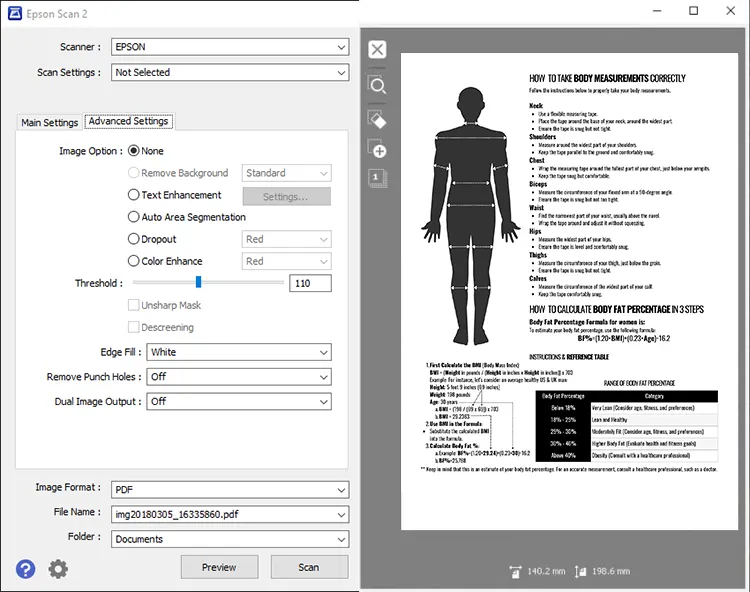Viewport: 750px width, 592px height.
Task: Open the Remove Background Standard dropdown
Action: coord(287,173)
